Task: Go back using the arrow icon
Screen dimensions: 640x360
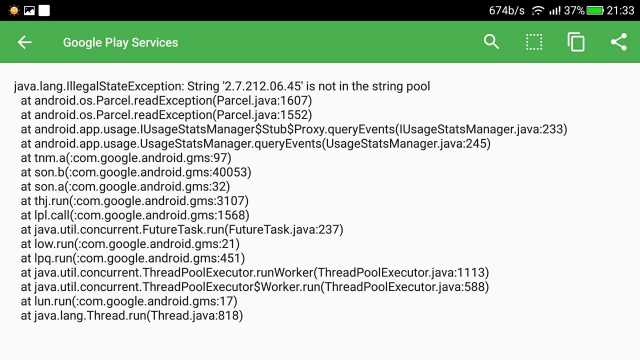Action: click(x=24, y=42)
